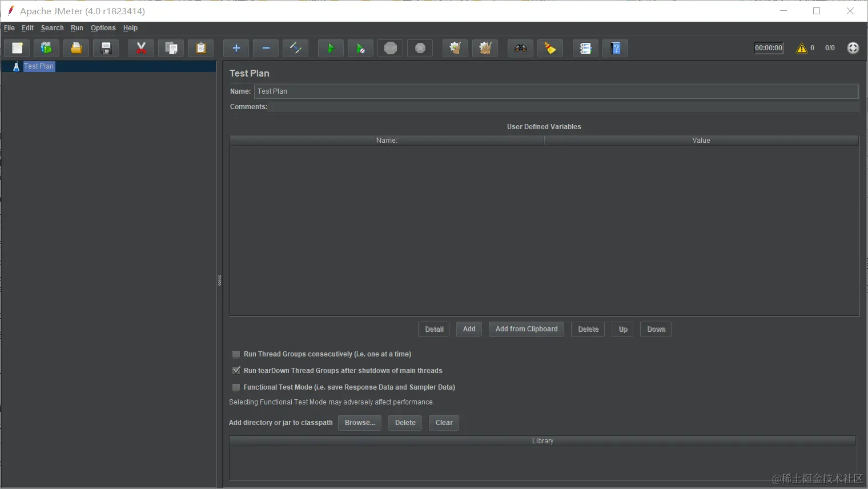
Task: Click the Stop test icon
Action: tap(390, 49)
